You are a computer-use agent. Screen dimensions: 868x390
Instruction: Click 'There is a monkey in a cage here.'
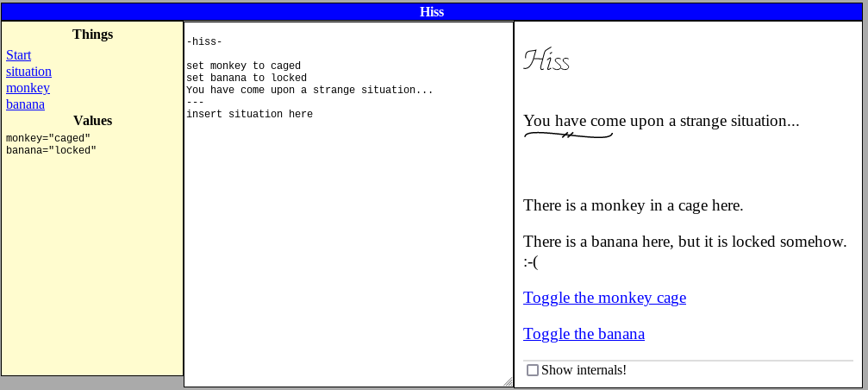click(634, 205)
